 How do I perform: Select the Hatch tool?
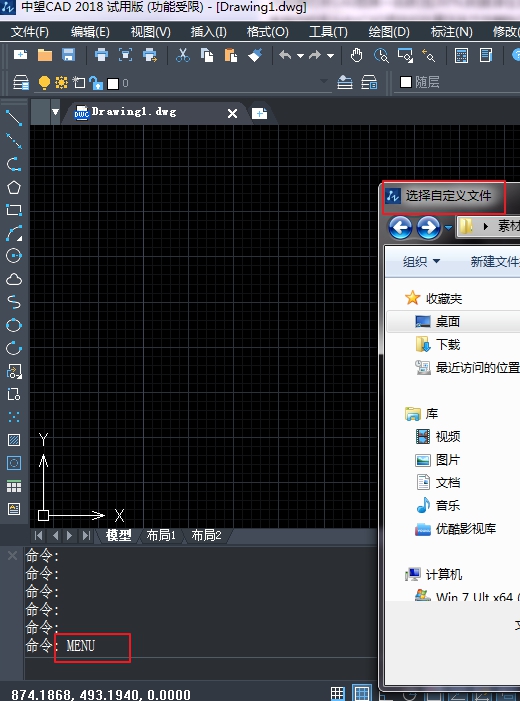pos(14,440)
